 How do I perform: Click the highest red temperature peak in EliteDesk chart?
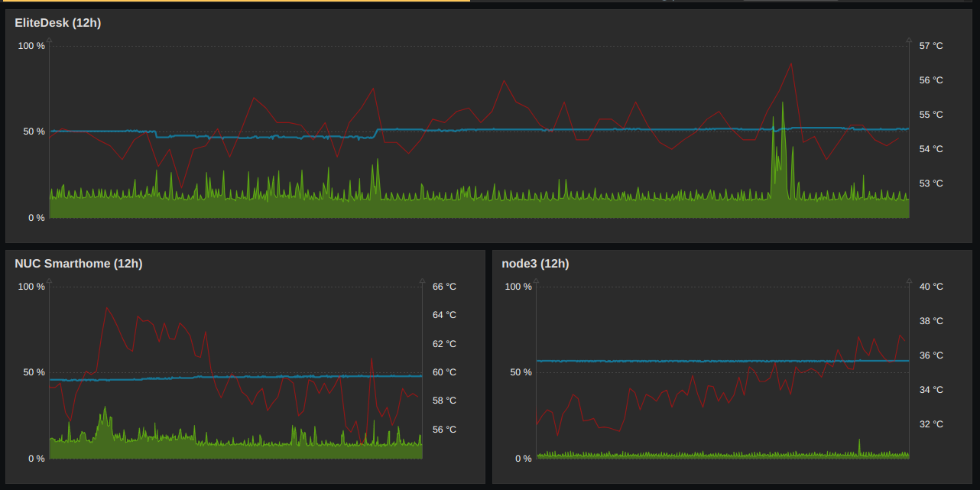click(791, 64)
